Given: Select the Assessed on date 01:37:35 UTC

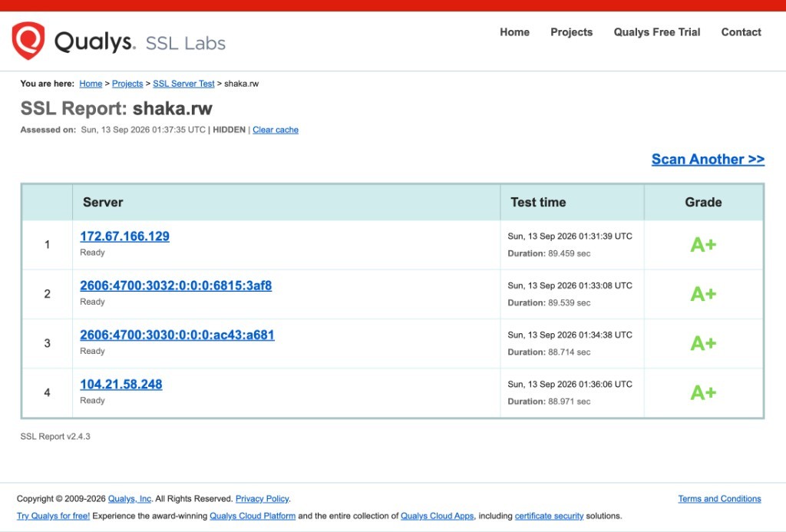Looking at the screenshot, I should [144, 130].
